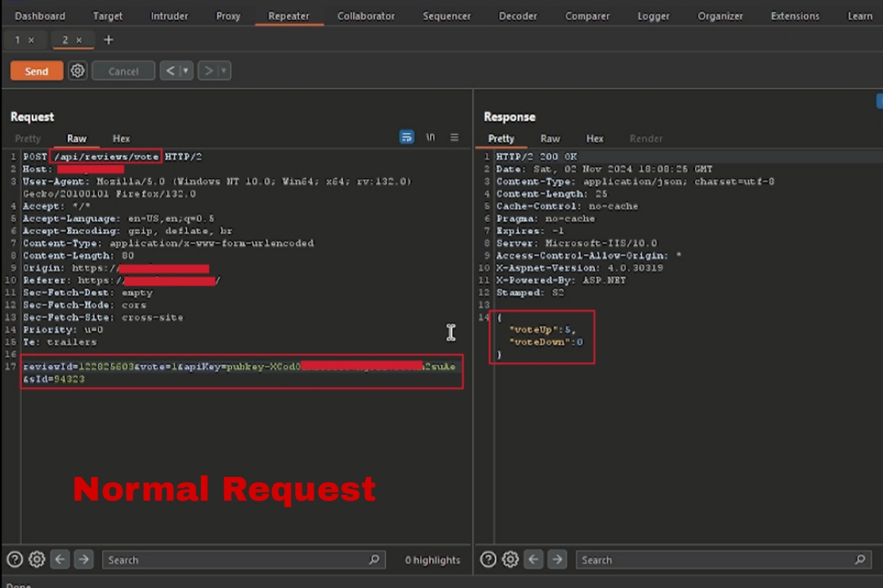Image resolution: width=883 pixels, height=588 pixels.
Task: Open help icon in Request search bar
Action: pos(14,559)
